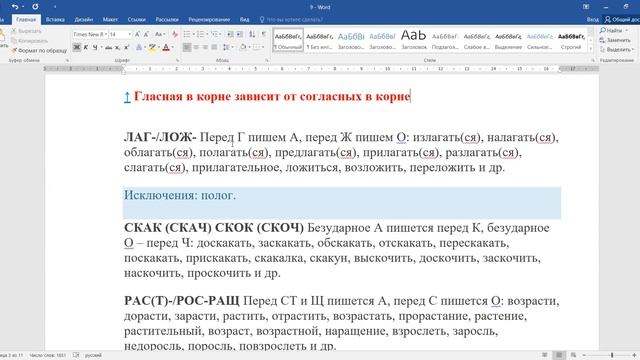Viewport: 640px width, 360px height.
Task: Apply yellow text highlight color
Action: coord(152,47)
